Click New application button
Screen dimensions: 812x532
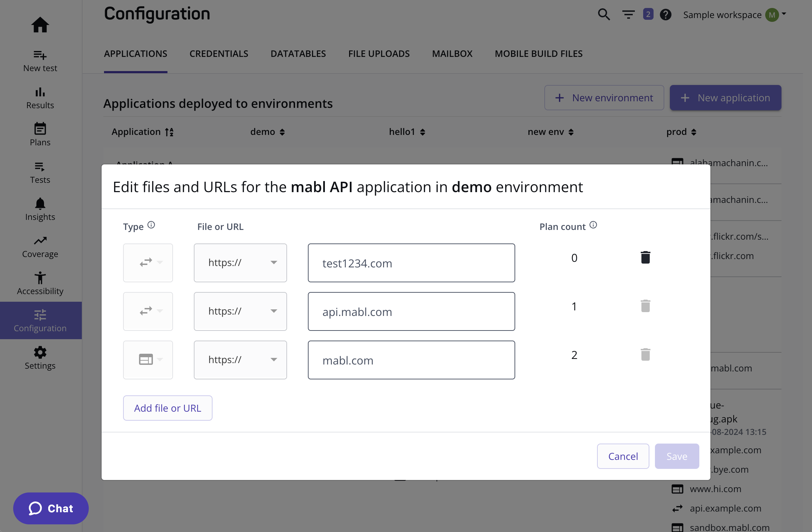tap(725, 98)
